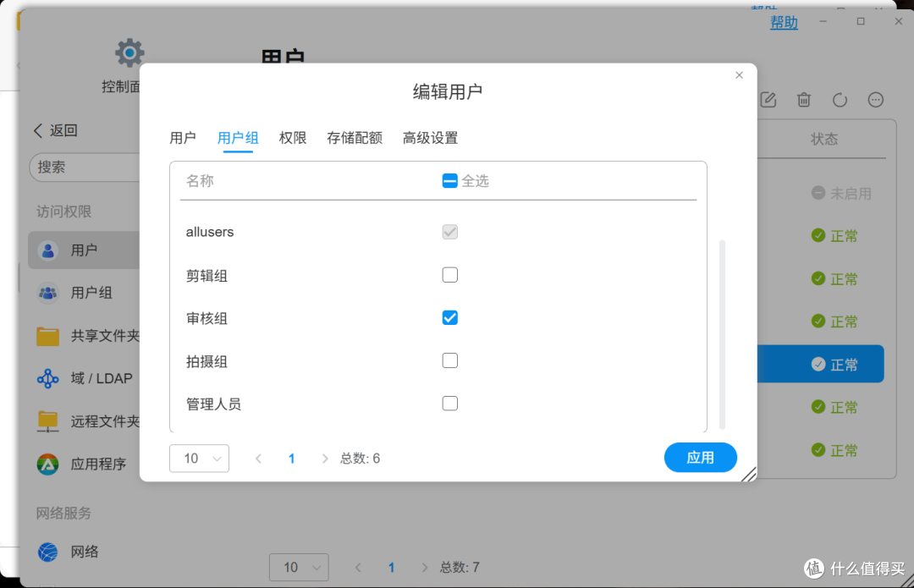
Task: Click the 应用程序 icon
Action: point(47,464)
